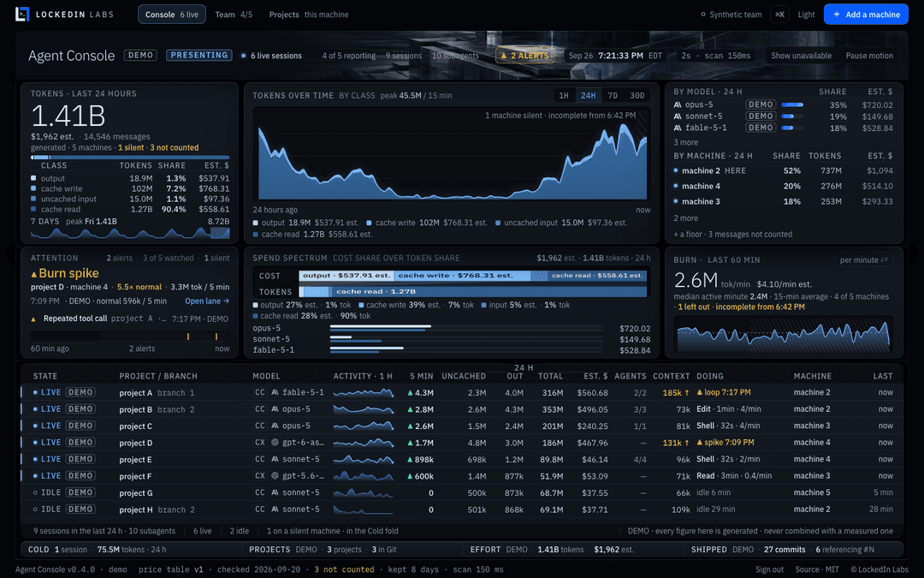Toggle Show unavailable
924x578 pixels.
pyautogui.click(x=802, y=56)
